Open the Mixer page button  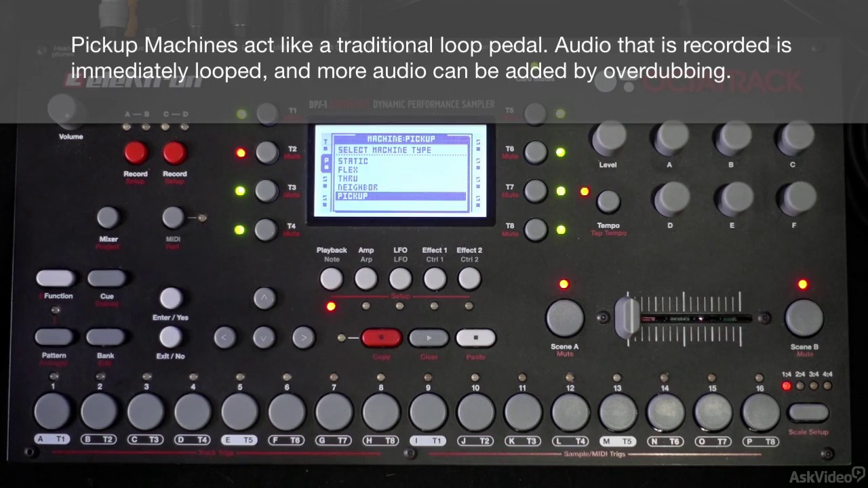pos(108,218)
